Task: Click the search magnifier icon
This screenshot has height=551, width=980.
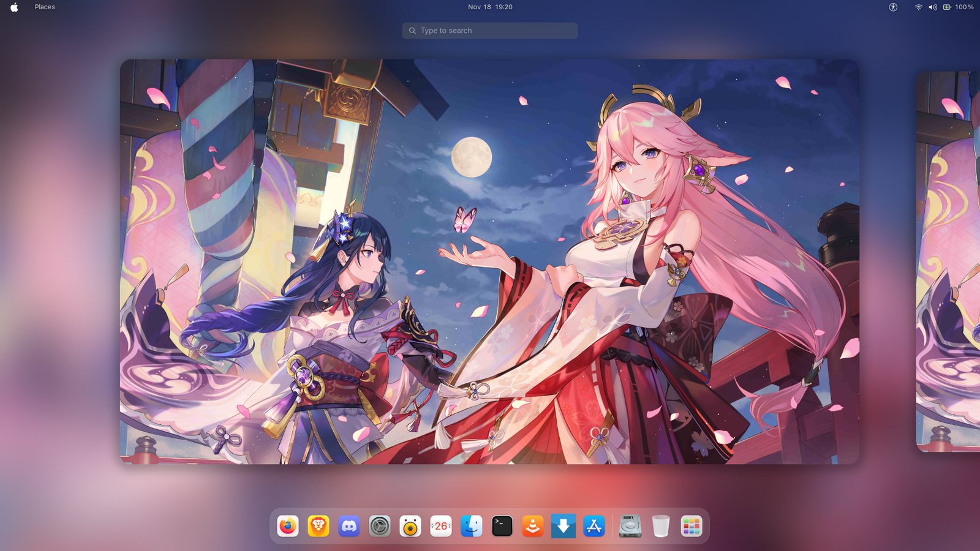Action: (x=412, y=31)
